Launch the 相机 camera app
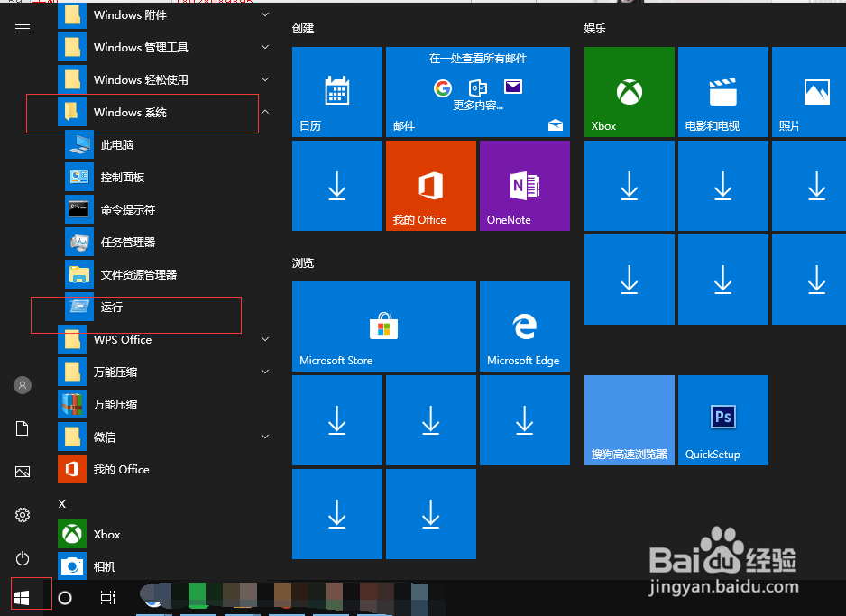846x616 pixels. click(167, 566)
